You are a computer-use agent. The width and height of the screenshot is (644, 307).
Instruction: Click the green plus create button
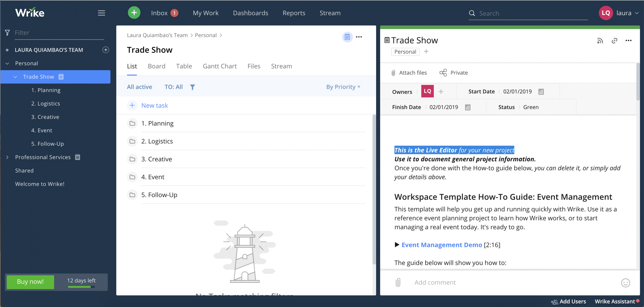pyautogui.click(x=134, y=13)
